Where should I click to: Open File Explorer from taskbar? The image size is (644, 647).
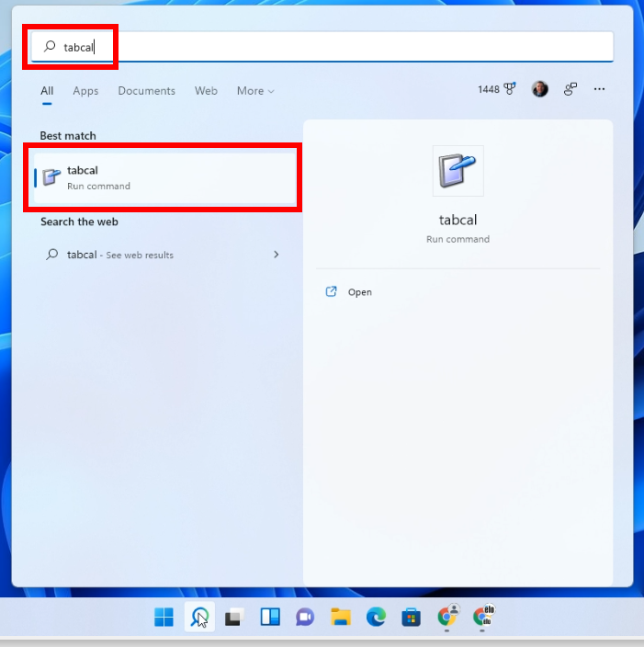click(341, 617)
